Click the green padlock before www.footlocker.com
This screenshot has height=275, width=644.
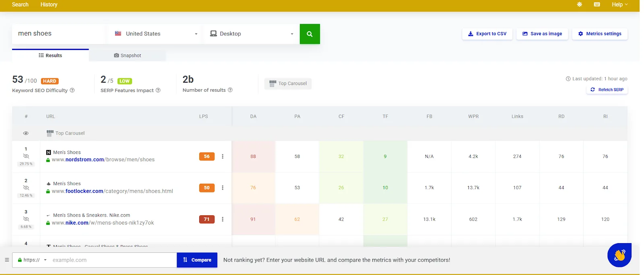tap(48, 192)
